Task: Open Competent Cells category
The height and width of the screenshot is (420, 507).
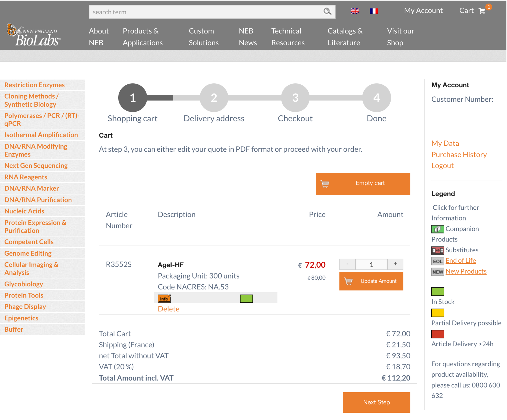Action: [x=43, y=242]
